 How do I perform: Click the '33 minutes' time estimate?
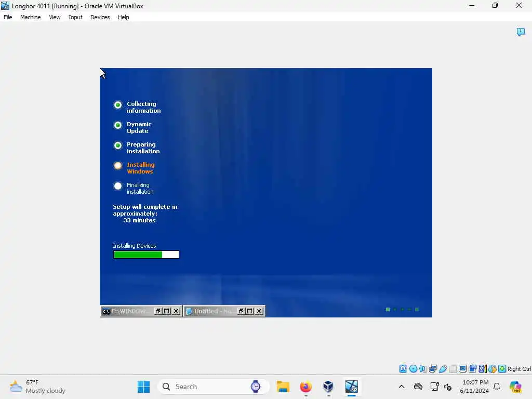point(139,220)
